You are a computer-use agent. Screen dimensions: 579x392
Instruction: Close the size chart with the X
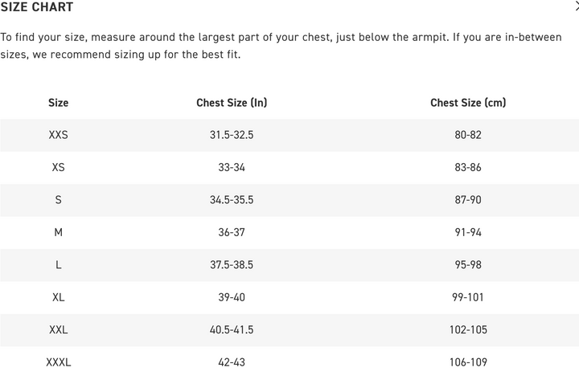(x=576, y=6)
